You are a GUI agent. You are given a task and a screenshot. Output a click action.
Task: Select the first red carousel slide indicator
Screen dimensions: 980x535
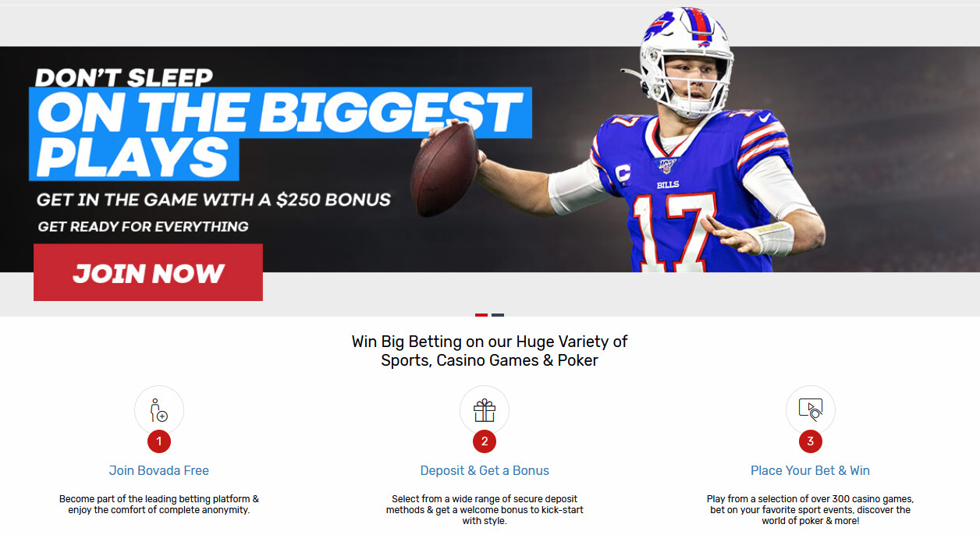coord(481,315)
